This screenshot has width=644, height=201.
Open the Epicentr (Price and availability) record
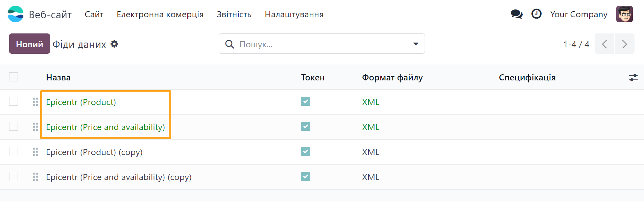point(105,127)
